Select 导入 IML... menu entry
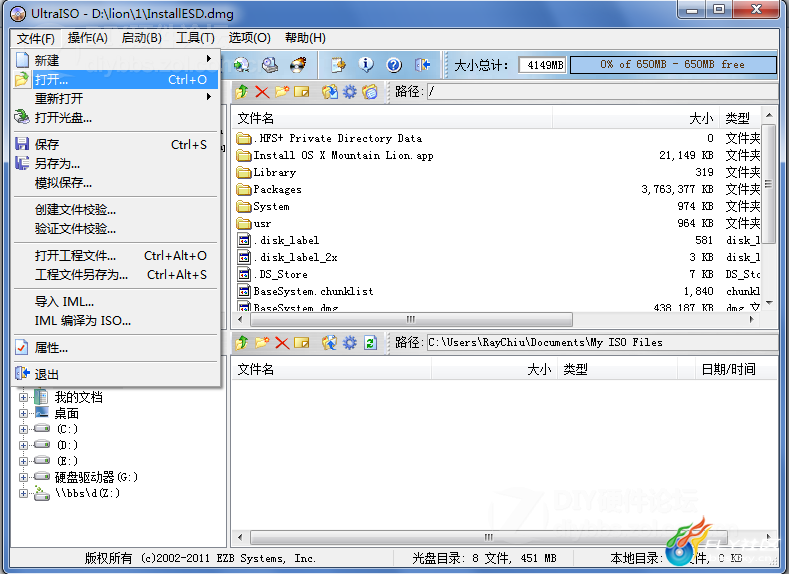This screenshot has height=574, width=789. [x=116, y=302]
